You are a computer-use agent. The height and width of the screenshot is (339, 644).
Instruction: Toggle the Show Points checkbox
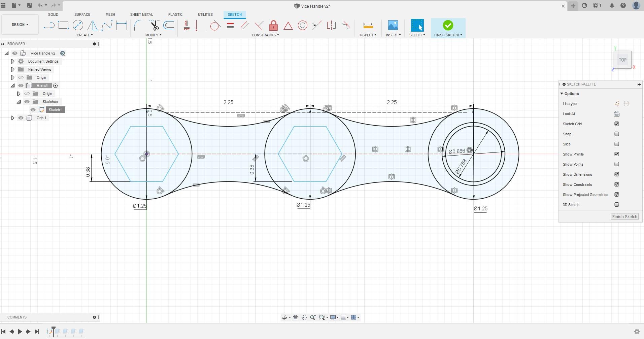coord(616,164)
